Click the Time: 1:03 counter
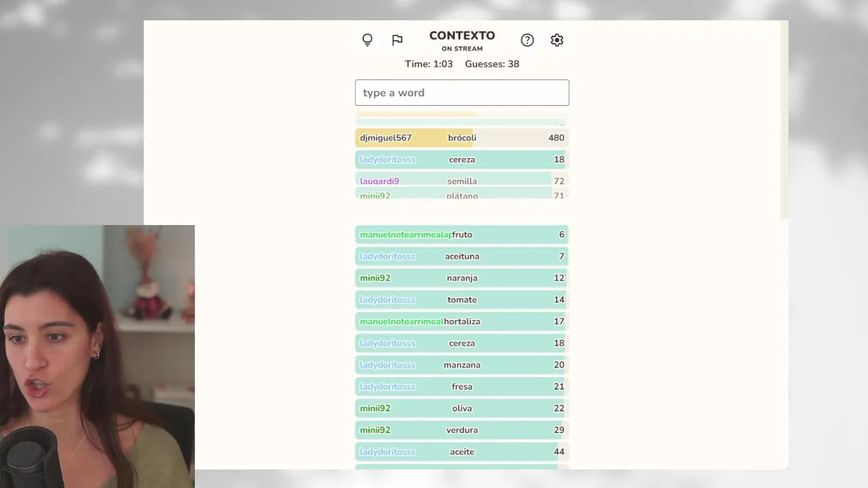Viewport: 868px width, 488px height. pos(429,64)
